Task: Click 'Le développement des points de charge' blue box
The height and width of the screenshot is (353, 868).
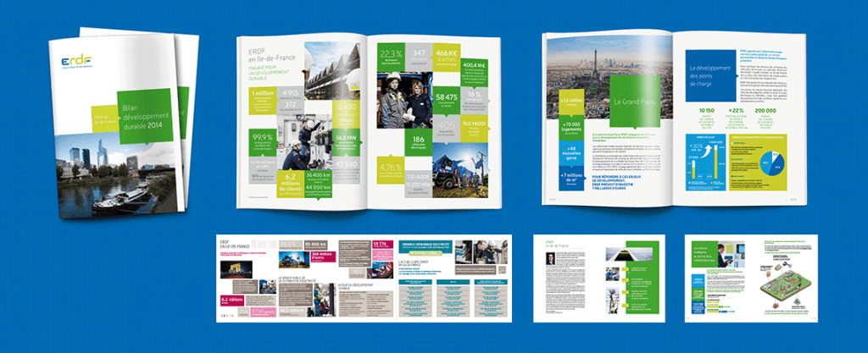Action: pos(709,75)
